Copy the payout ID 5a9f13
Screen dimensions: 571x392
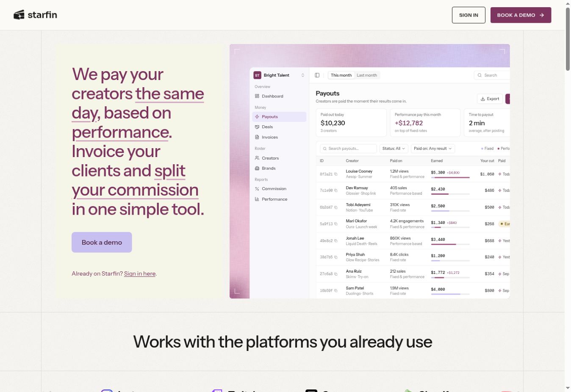(336, 224)
